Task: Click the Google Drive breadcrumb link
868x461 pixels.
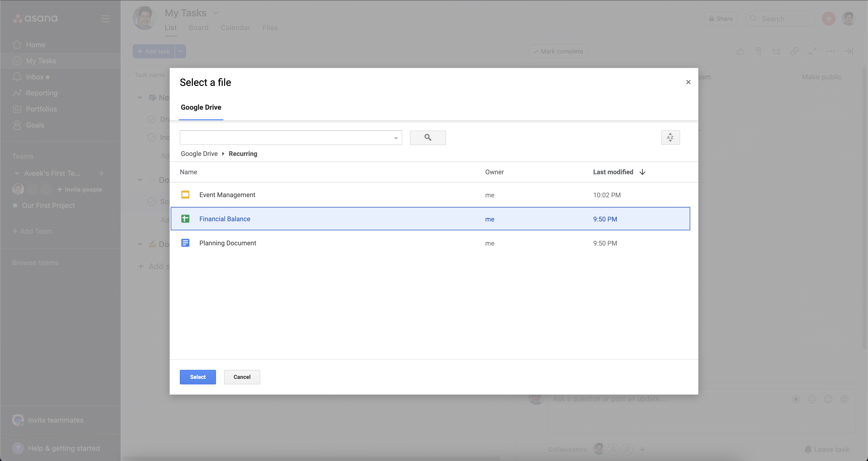Action: pos(199,154)
